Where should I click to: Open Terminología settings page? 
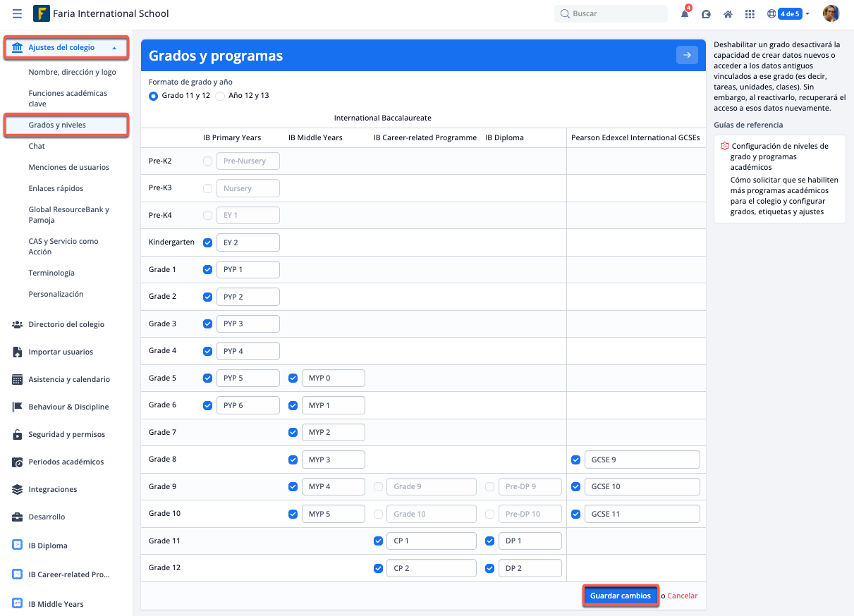click(x=51, y=273)
